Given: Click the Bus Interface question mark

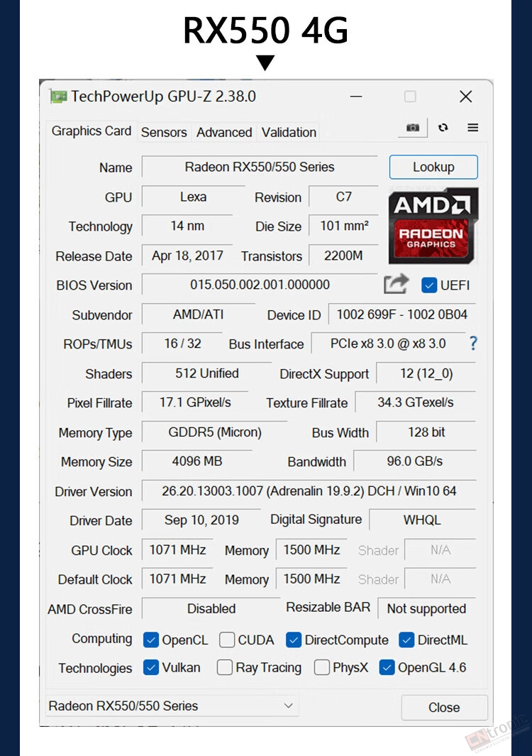Looking at the screenshot, I should [x=473, y=344].
